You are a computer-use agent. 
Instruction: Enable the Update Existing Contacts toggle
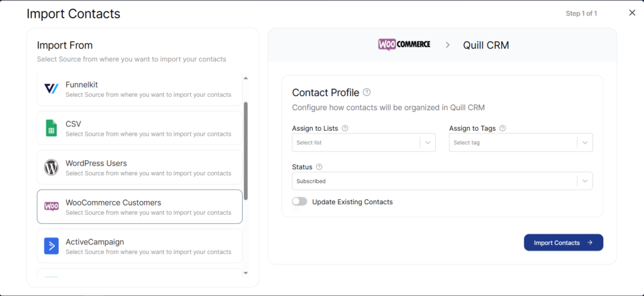(x=299, y=202)
